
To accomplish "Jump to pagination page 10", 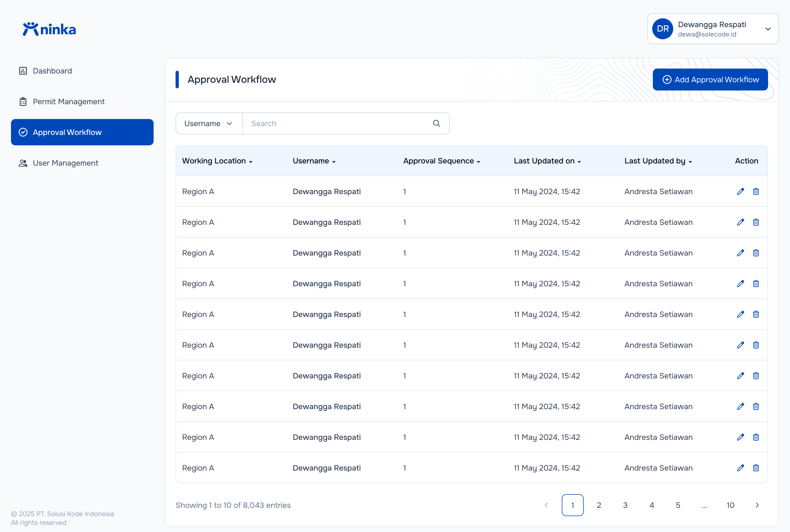I will click(731, 505).
